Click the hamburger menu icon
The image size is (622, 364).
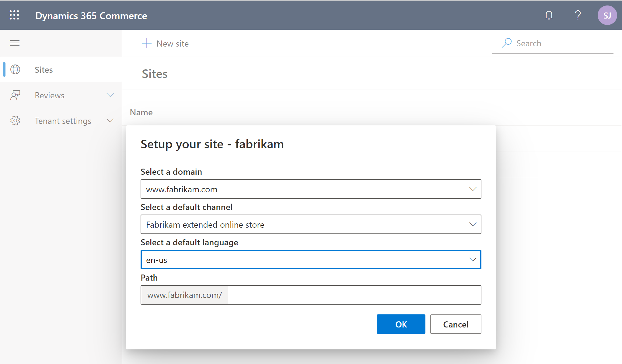[x=15, y=43]
